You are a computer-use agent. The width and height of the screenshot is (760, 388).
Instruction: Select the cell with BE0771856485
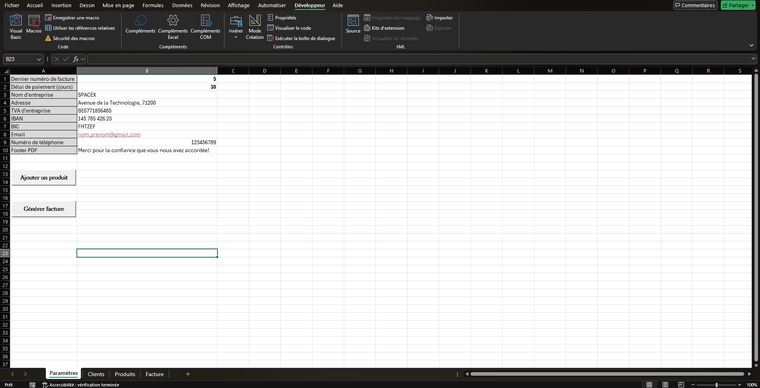coord(147,110)
